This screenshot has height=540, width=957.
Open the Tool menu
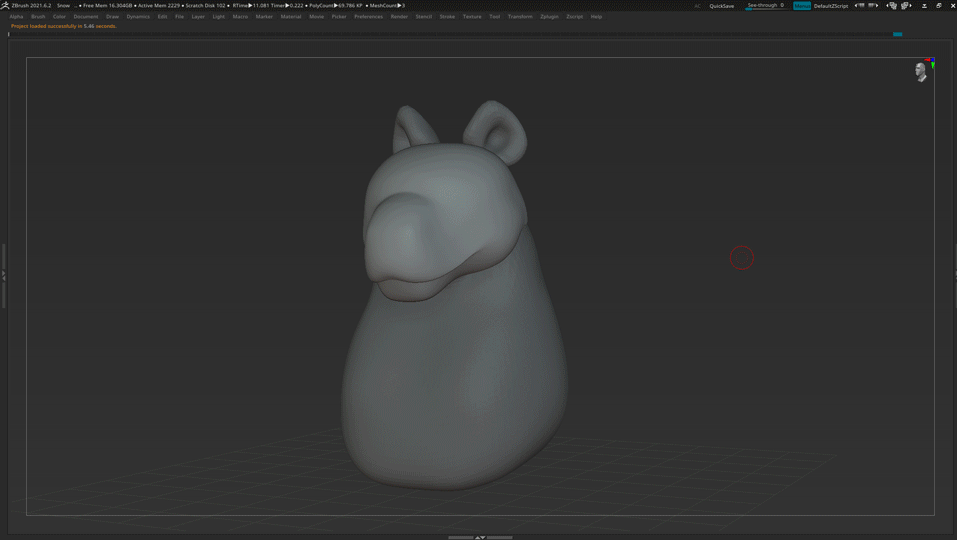(x=494, y=16)
